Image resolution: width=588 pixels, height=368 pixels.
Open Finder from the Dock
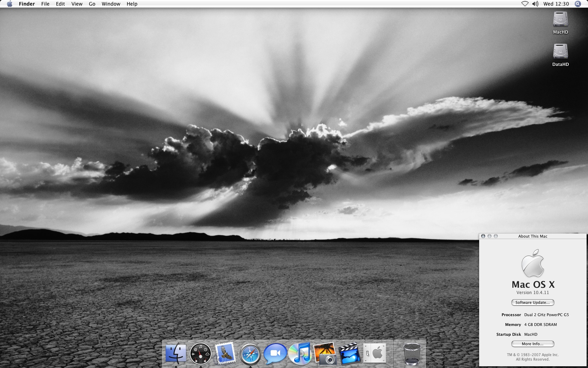[x=176, y=353]
